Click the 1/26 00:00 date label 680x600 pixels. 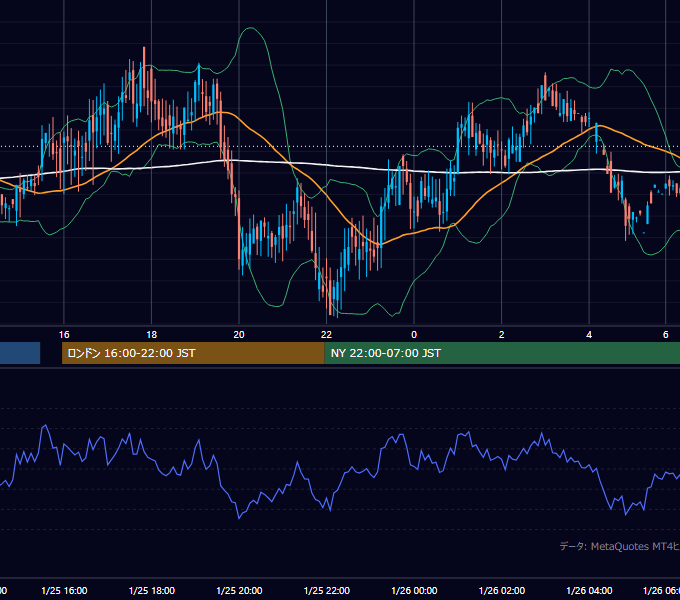point(414,590)
